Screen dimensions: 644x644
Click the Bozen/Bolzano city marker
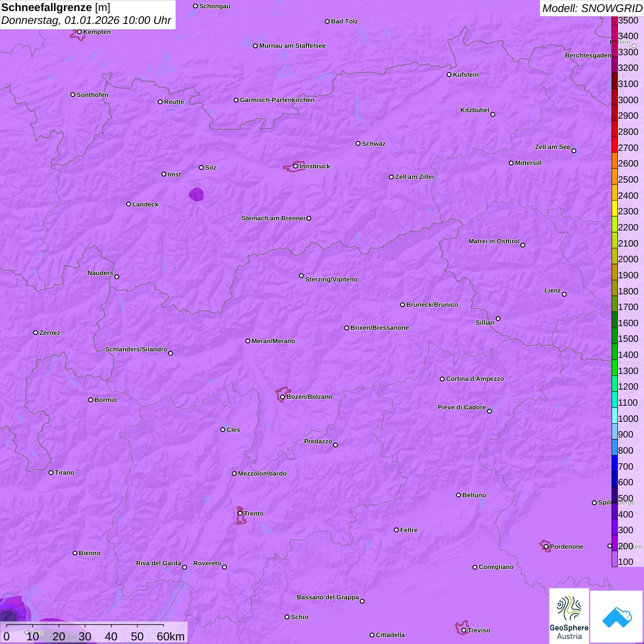click(x=282, y=397)
